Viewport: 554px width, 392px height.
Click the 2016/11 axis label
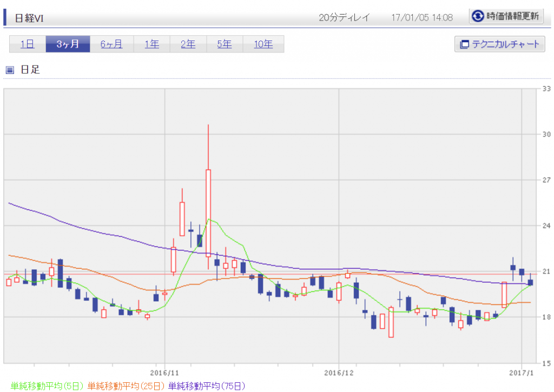click(164, 373)
